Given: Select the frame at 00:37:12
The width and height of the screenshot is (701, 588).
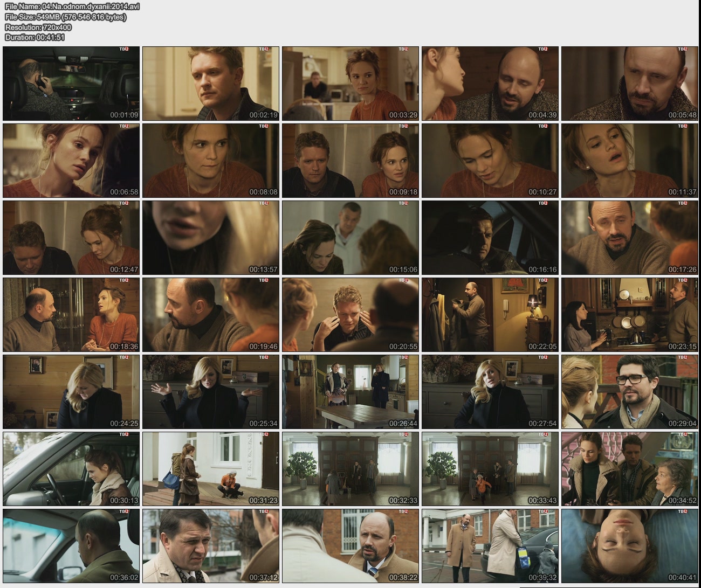Looking at the screenshot, I should click(210, 546).
